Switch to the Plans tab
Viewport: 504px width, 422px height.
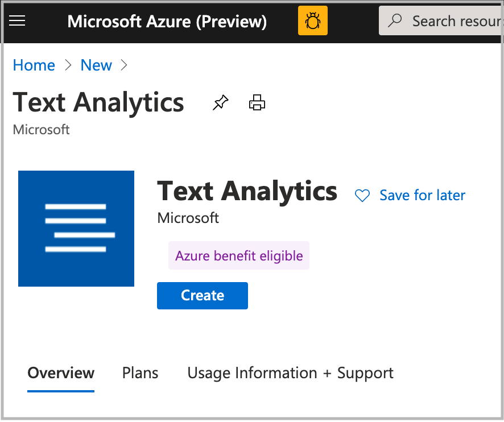coord(140,373)
